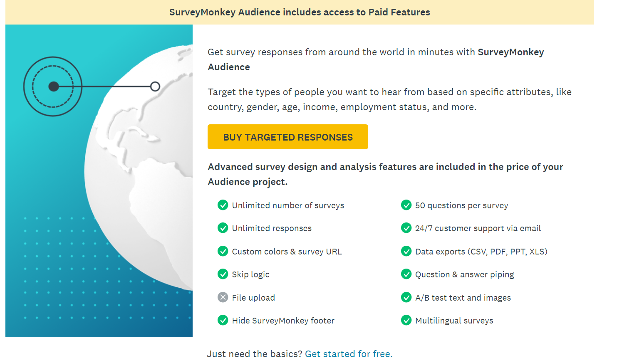Click the check beside 50 questions per survey
The image size is (644, 363).
coord(406,205)
